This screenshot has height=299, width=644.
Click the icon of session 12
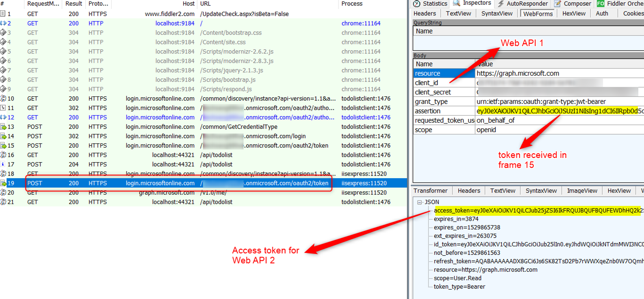(3, 118)
